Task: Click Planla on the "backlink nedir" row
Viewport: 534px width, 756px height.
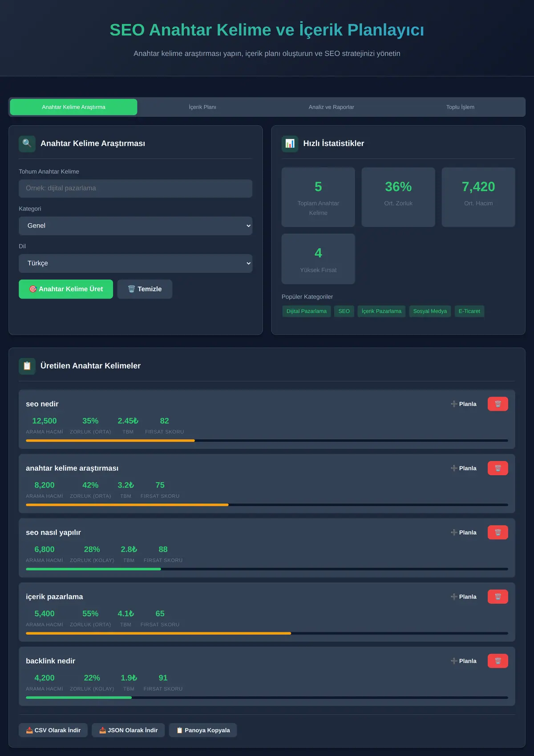Action: coord(464,661)
